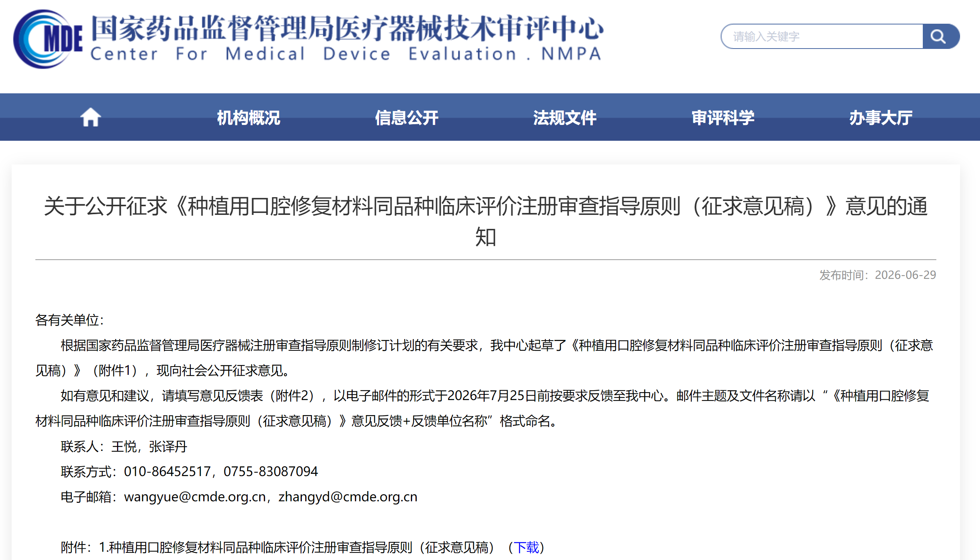Open the 信息公开 menu
Screen dimensions: 980x560
coord(406,118)
